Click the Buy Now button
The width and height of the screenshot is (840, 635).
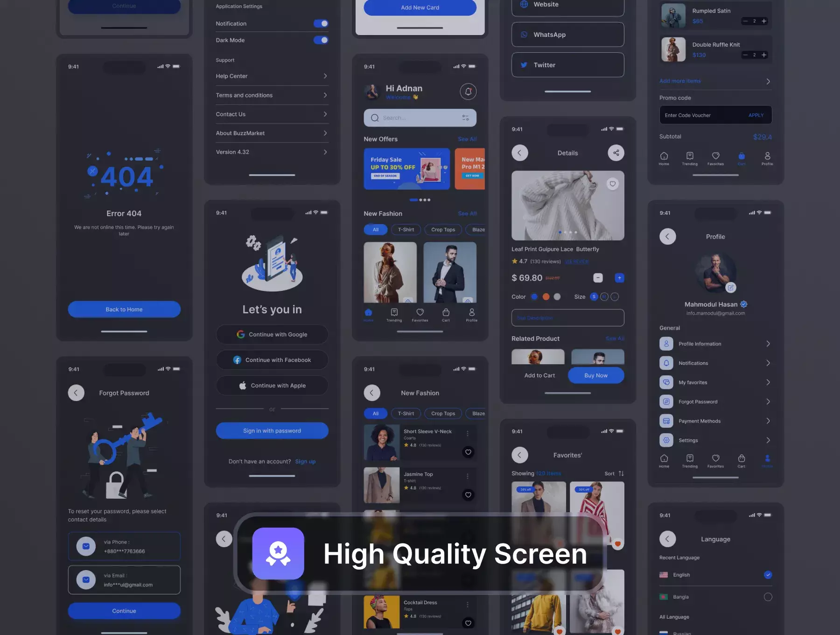click(x=596, y=375)
